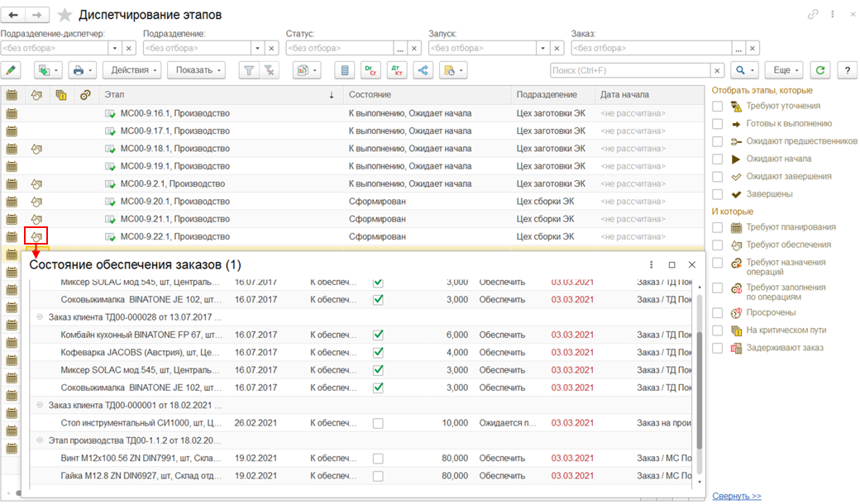This screenshot has width=860, height=504.
Task: Open the Статус filter dropdown
Action: tap(400, 48)
